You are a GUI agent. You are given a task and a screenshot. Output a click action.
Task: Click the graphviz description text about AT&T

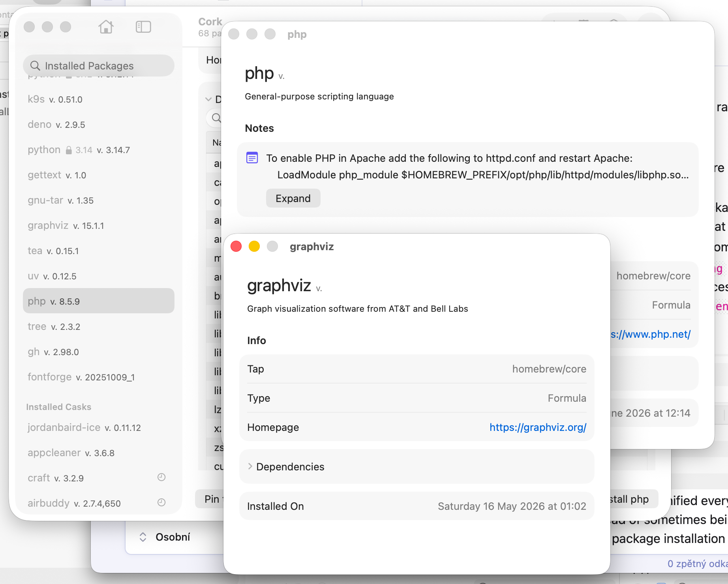pyautogui.click(x=358, y=309)
